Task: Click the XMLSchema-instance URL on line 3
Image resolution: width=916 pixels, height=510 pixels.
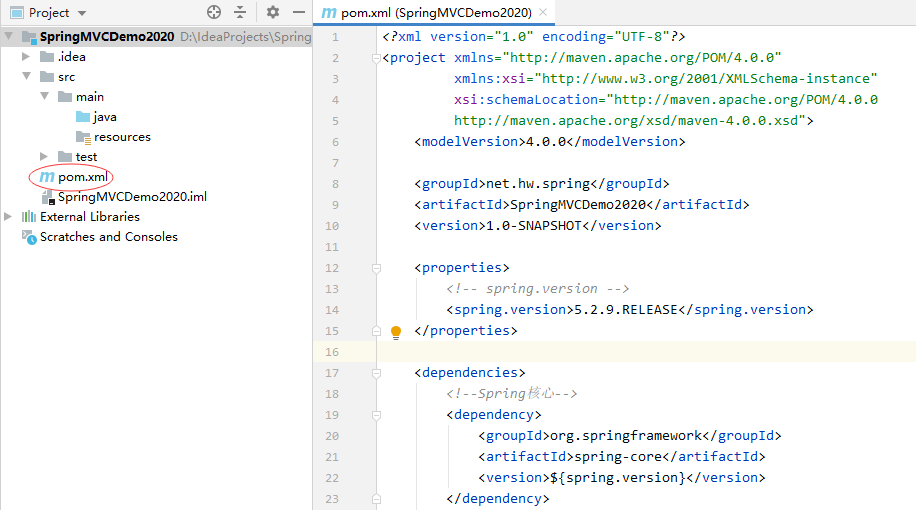Action: 706,79
